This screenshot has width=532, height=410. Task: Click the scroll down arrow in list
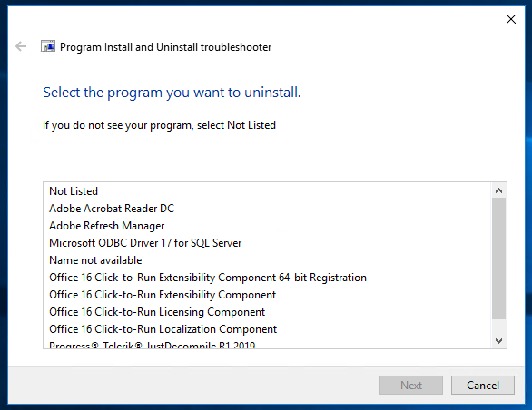498,340
